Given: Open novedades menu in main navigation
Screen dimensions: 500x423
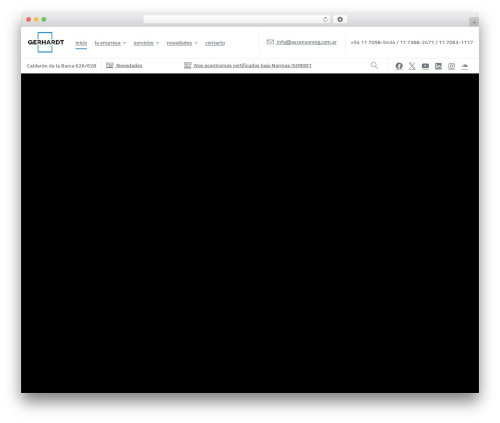Looking at the screenshot, I should point(179,43).
